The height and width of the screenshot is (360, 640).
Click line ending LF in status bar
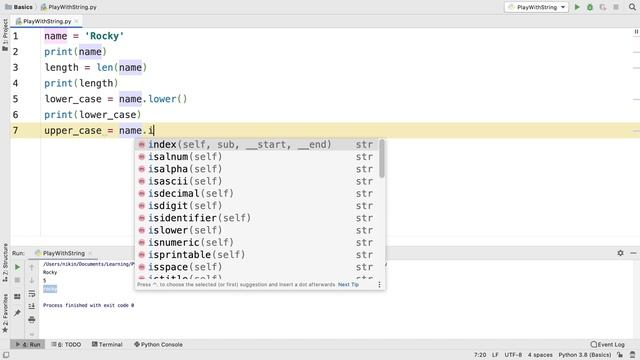(495, 355)
